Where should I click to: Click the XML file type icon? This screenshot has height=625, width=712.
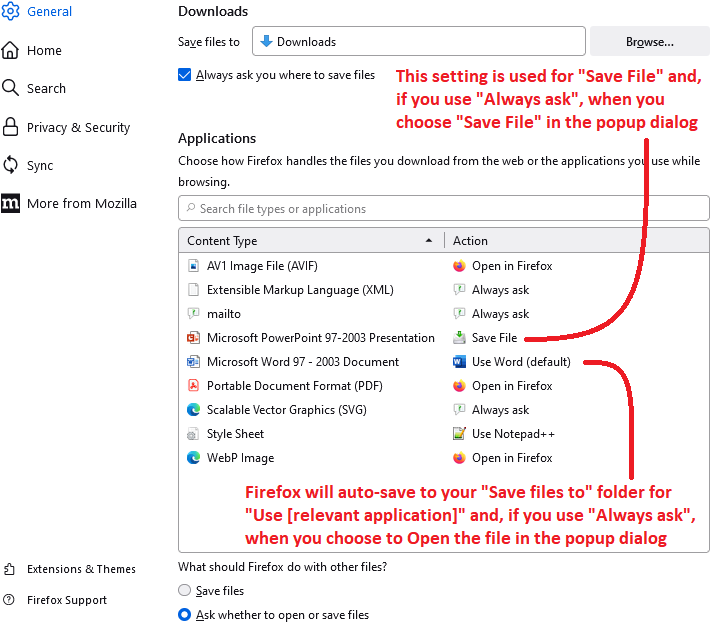[193, 290]
